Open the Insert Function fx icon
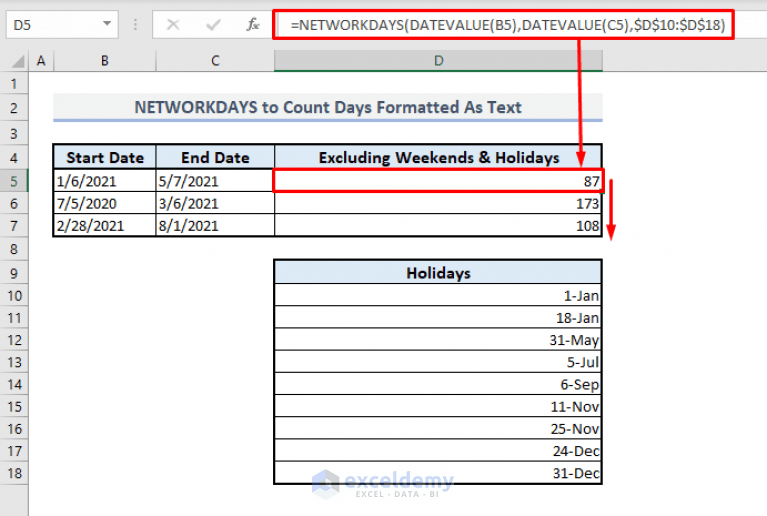Screen dimensions: 767x516 pos(252,24)
